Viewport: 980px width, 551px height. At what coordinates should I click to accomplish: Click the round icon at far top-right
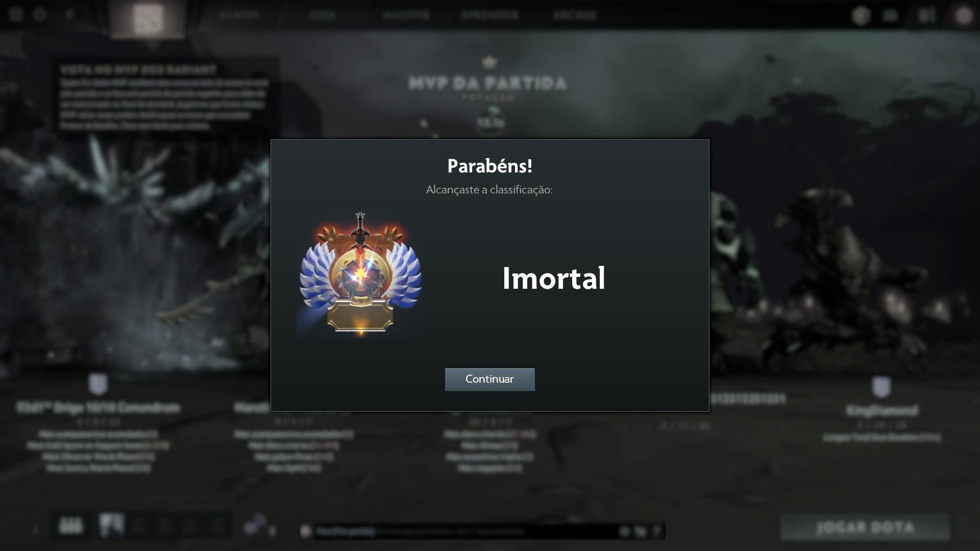(x=964, y=16)
